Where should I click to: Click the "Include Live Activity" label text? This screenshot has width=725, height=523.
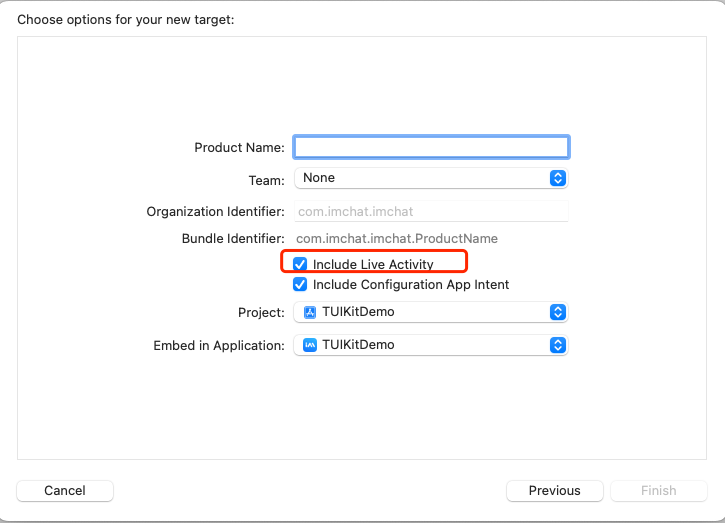(373, 264)
